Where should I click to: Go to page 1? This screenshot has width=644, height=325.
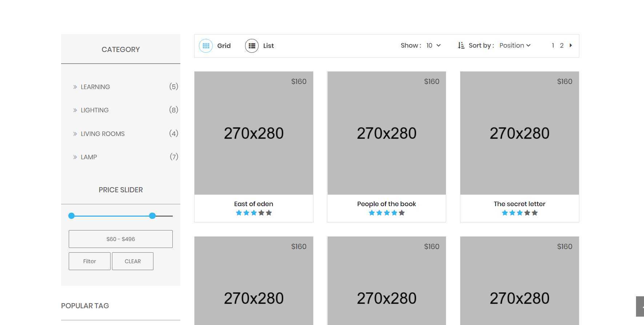553,45
